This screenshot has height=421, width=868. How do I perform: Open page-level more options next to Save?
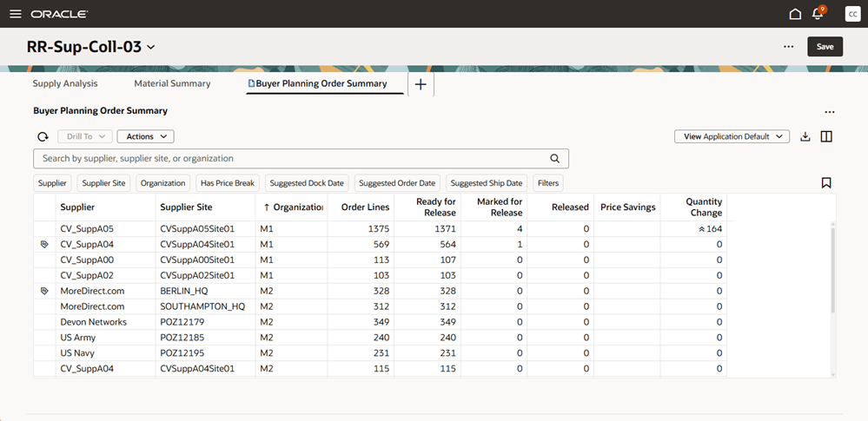click(789, 47)
